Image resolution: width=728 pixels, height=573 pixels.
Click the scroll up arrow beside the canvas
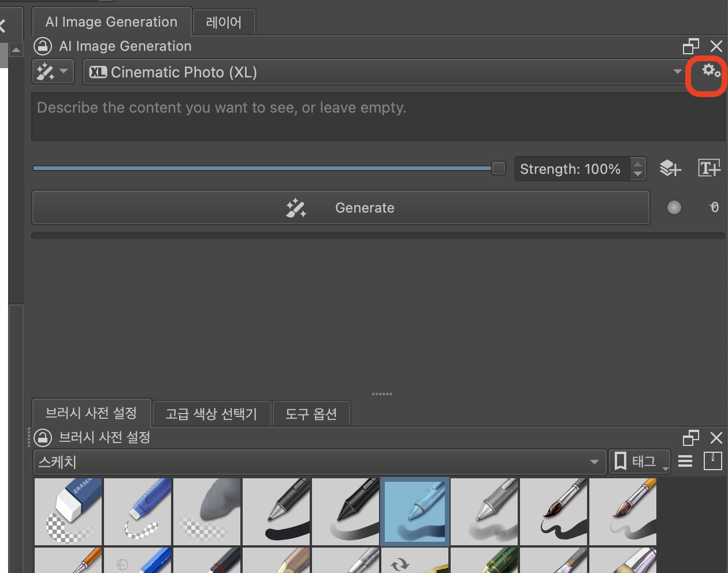16,50
